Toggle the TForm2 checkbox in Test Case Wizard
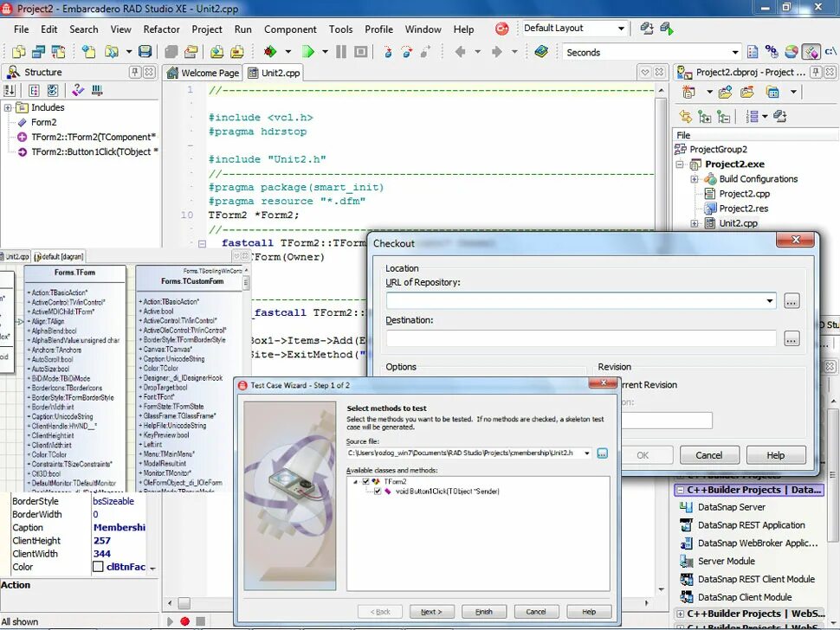 pyautogui.click(x=366, y=482)
